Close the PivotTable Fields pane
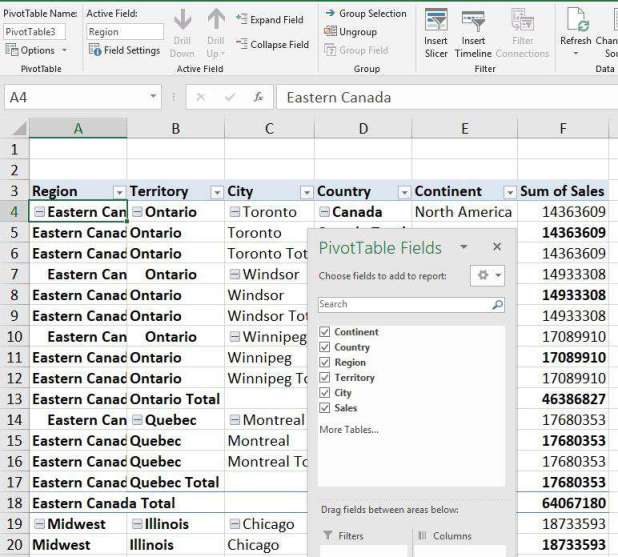Viewport: 618px width, 557px height. click(x=497, y=247)
